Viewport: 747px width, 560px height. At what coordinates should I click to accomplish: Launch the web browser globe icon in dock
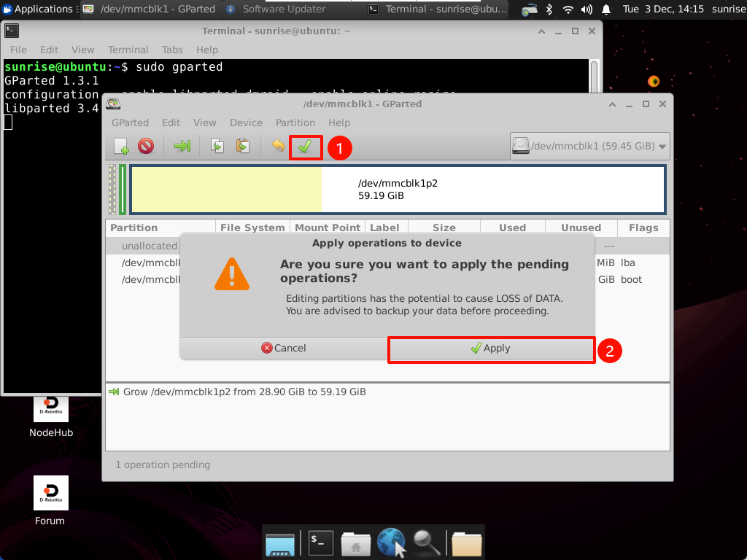coord(392,543)
